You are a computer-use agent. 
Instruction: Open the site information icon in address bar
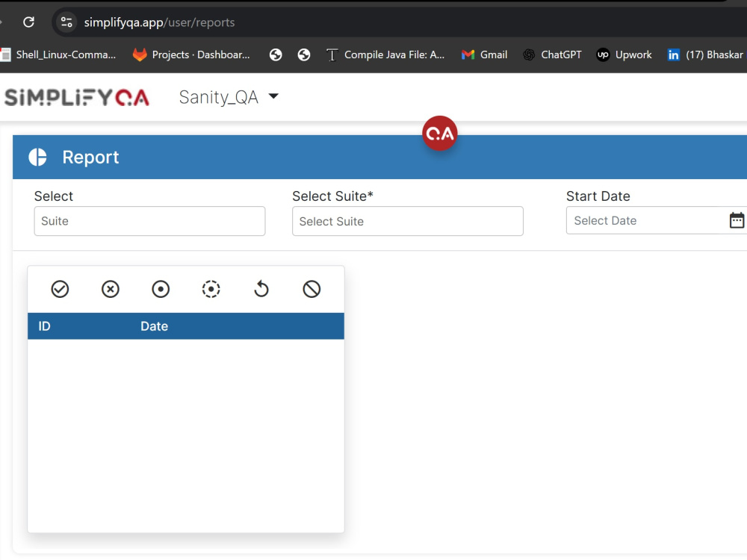point(66,22)
